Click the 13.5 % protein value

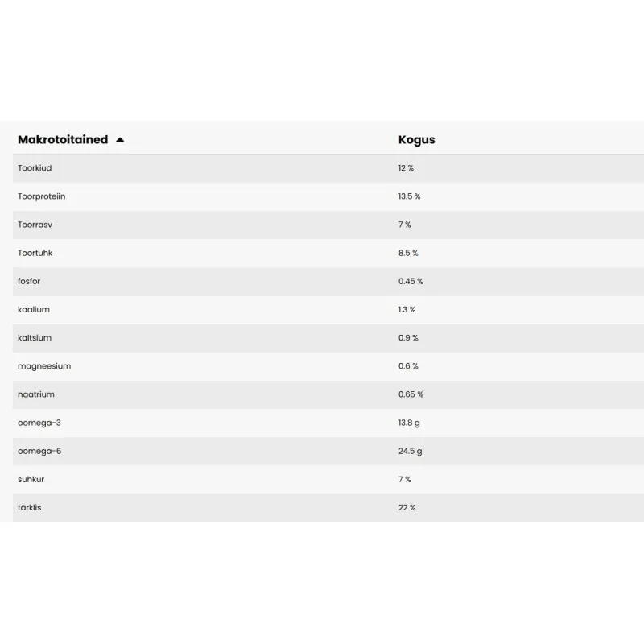[x=409, y=196]
